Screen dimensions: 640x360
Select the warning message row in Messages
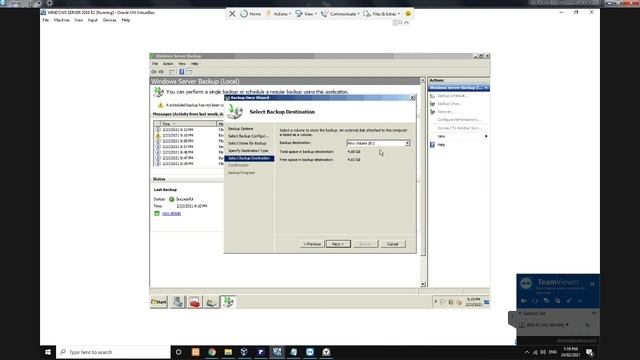189,135
